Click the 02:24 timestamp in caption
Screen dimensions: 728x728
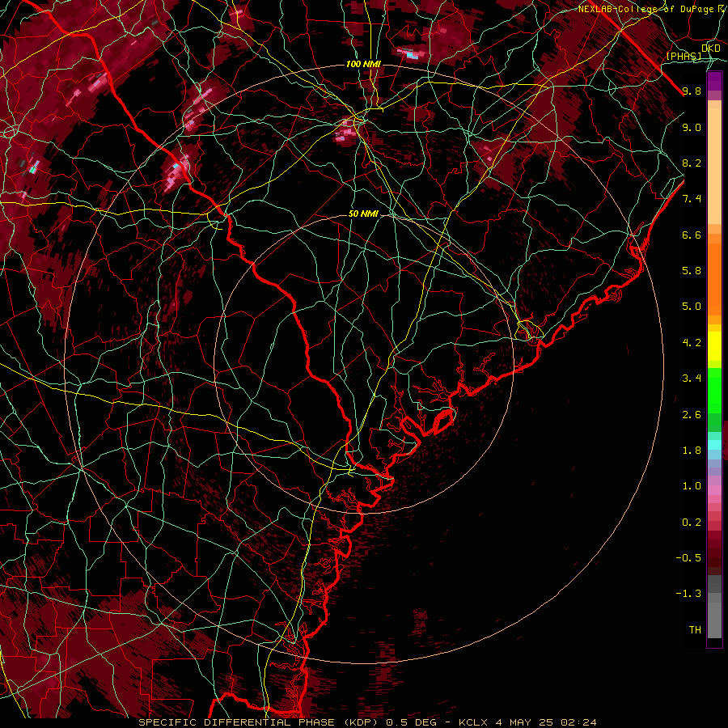(x=578, y=722)
